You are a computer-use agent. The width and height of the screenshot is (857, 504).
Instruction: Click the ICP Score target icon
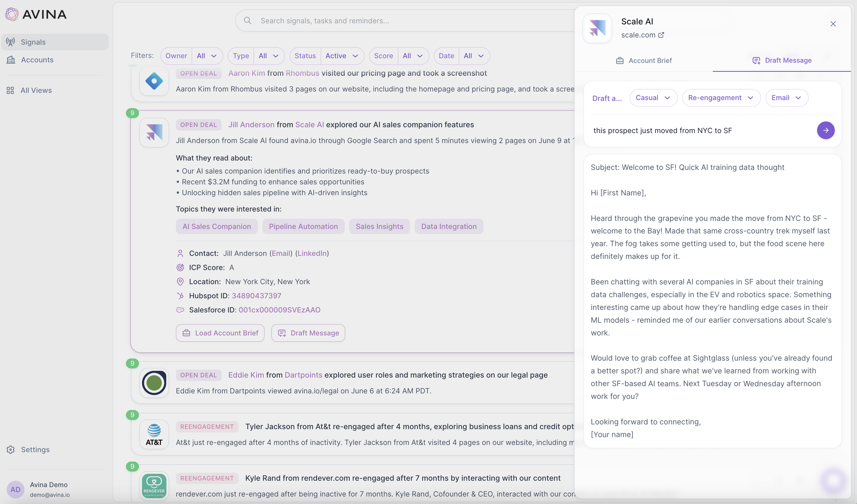coord(180,268)
